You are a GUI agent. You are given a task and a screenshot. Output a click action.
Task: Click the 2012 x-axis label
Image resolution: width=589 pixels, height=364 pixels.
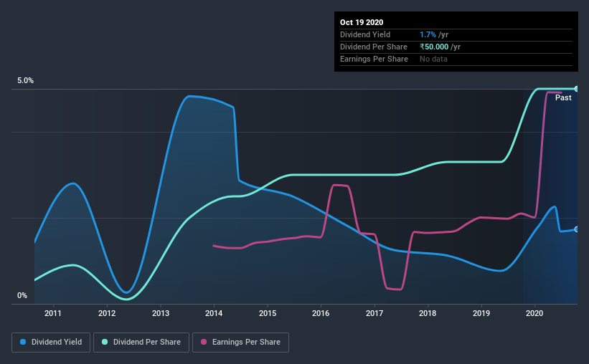coord(107,313)
